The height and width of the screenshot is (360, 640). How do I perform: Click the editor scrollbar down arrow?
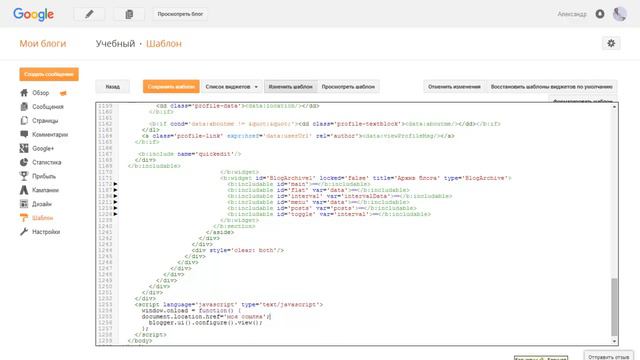point(614,341)
